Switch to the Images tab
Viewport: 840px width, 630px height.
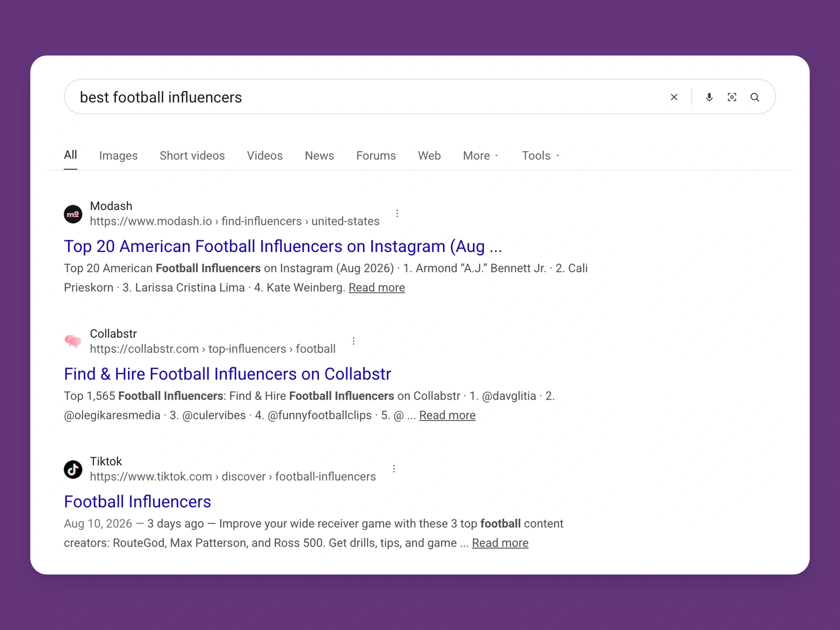click(x=118, y=156)
